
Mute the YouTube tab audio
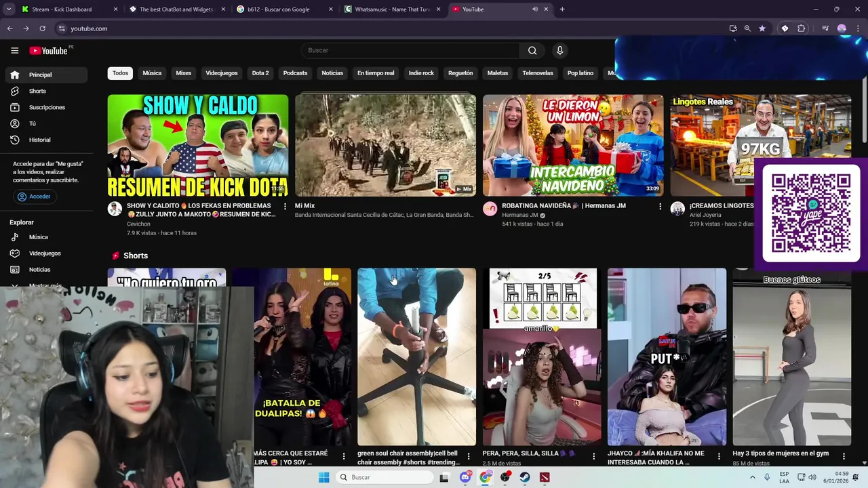pos(535,9)
